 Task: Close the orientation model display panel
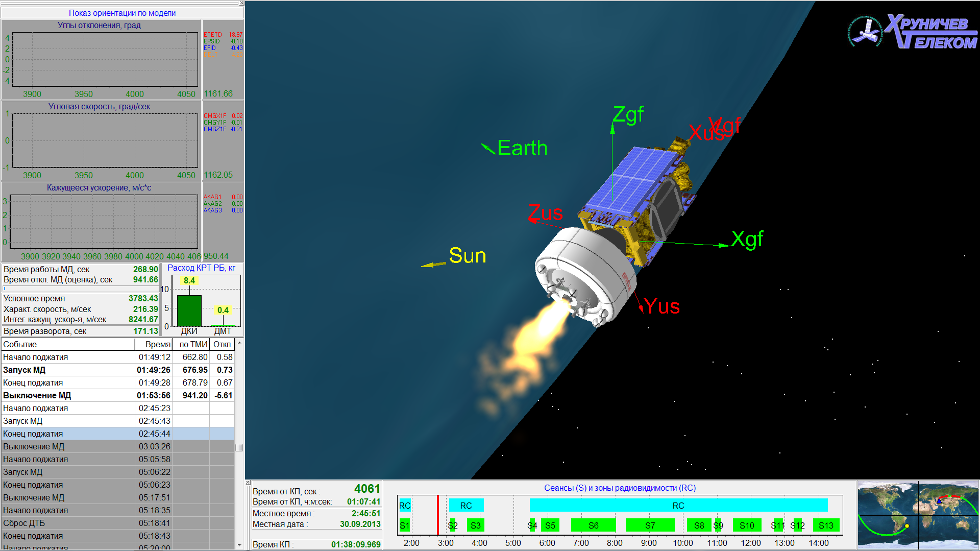click(x=241, y=4)
